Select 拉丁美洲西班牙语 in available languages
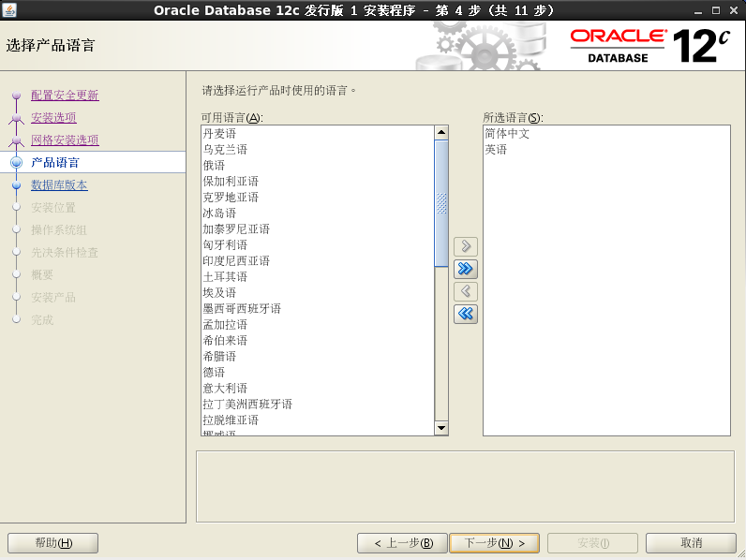The height and width of the screenshot is (560, 746). pos(318,405)
